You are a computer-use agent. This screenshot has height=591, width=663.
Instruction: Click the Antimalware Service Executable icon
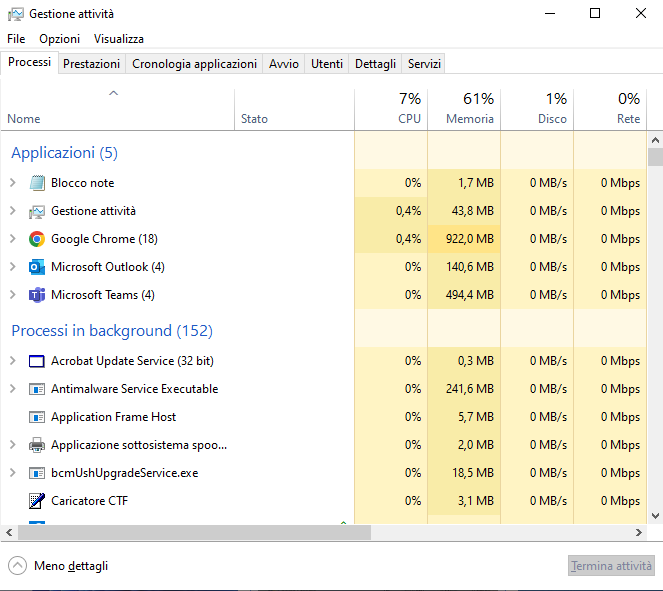coord(37,389)
